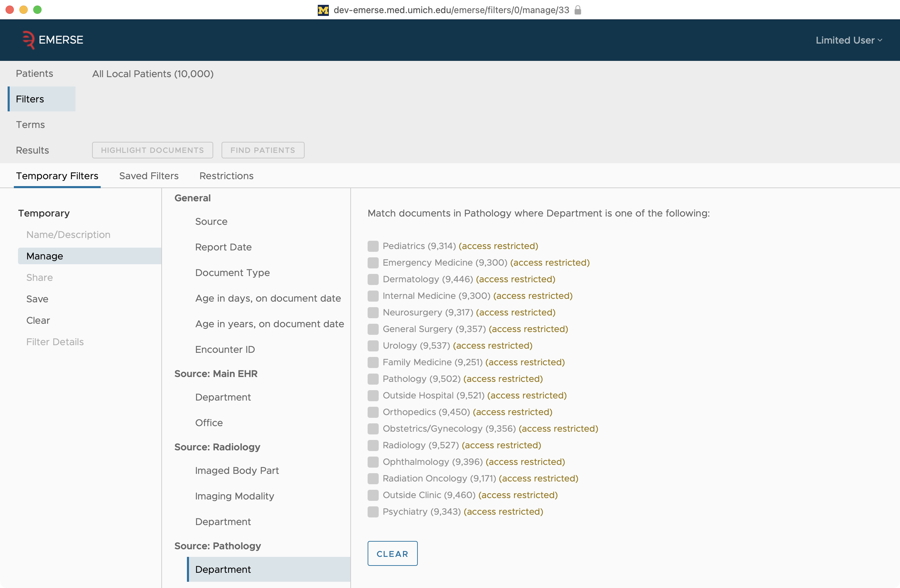Select Clear in Temporary sidebar
900x588 pixels.
coord(38,321)
